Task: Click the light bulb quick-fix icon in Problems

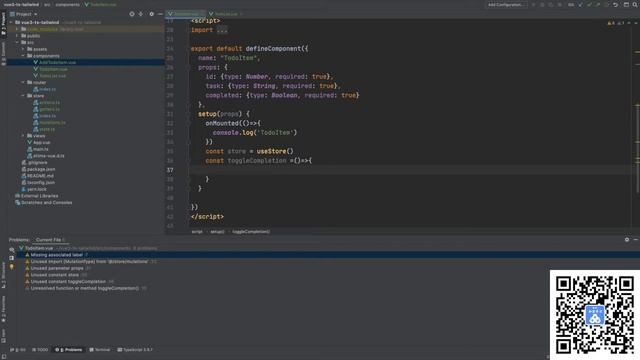Action: coord(11,267)
